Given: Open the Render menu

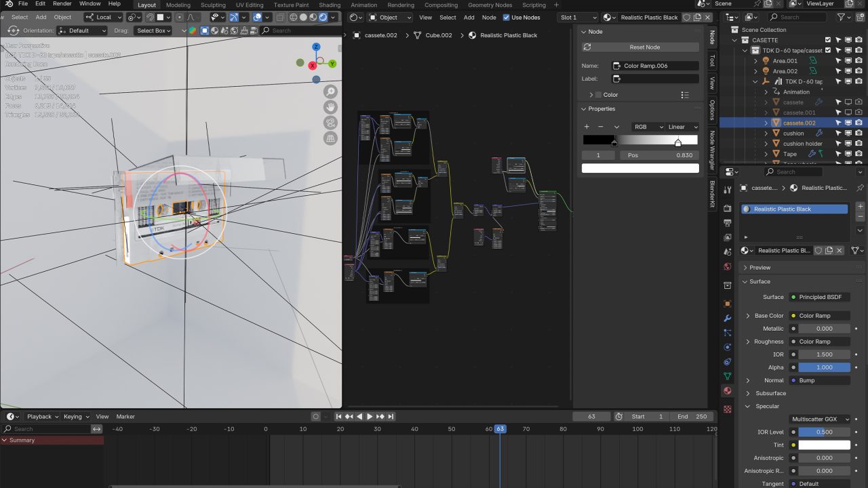Looking at the screenshot, I should 62,4.
